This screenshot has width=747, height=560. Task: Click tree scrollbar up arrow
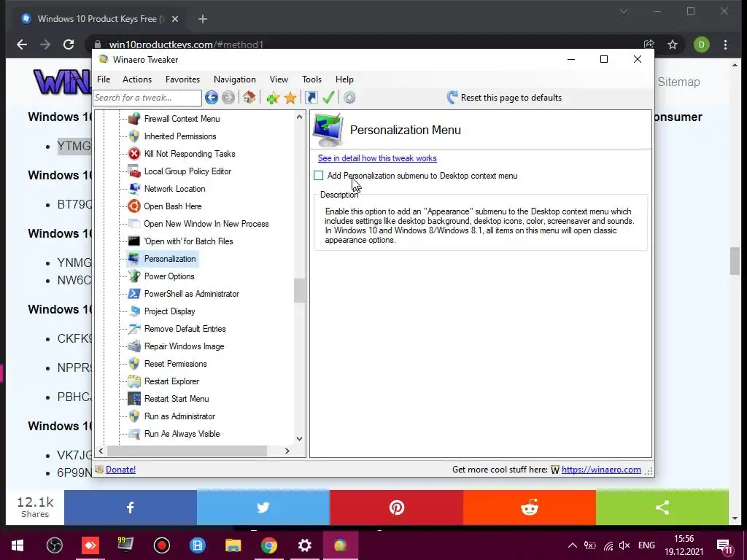pos(299,117)
